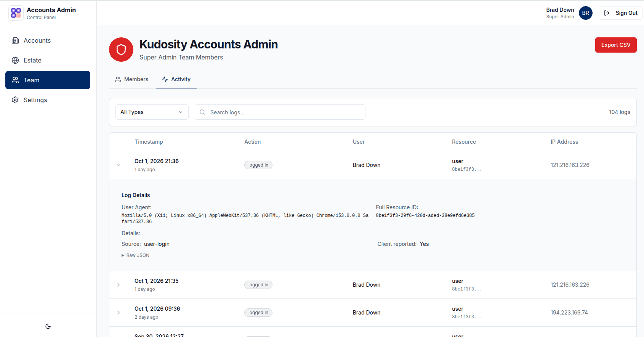Click IP 121.216.163.226 in 21:35 row
The image size is (644, 337).
[570, 285]
